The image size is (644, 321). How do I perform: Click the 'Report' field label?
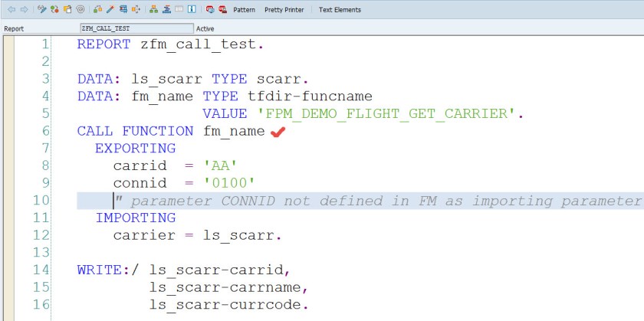tap(14, 29)
